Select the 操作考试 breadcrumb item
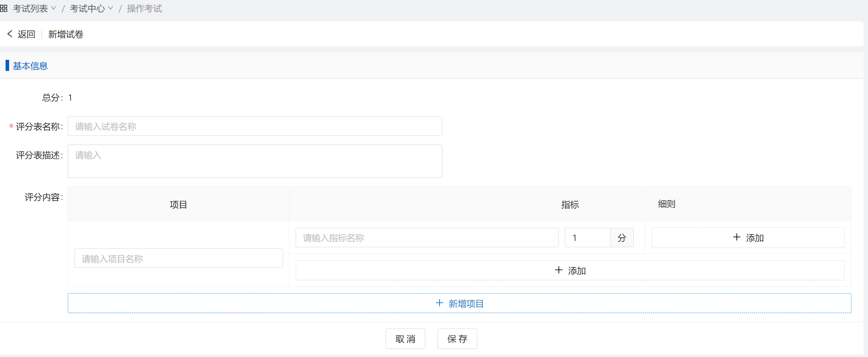This screenshot has width=868, height=357. click(x=144, y=8)
